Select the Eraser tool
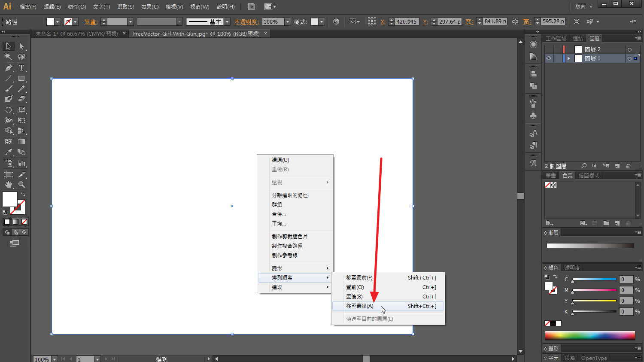This screenshot has width=644, height=362. 21,99
